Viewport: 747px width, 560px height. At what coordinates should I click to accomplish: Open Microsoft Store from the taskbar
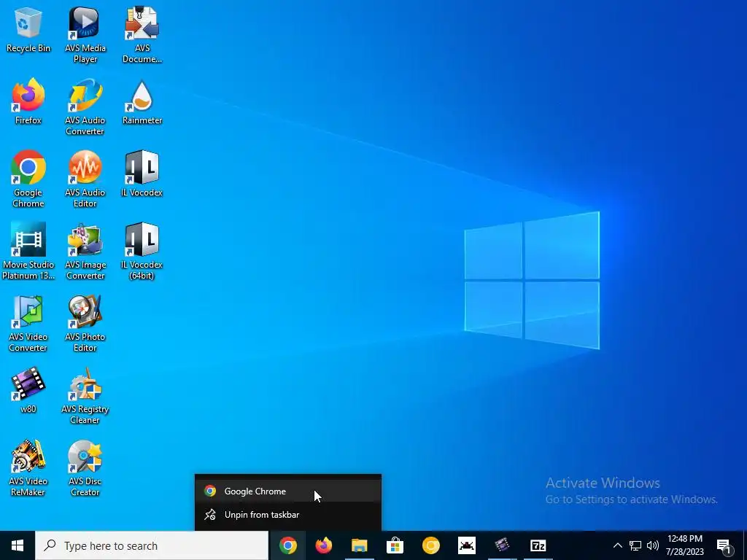coord(395,545)
